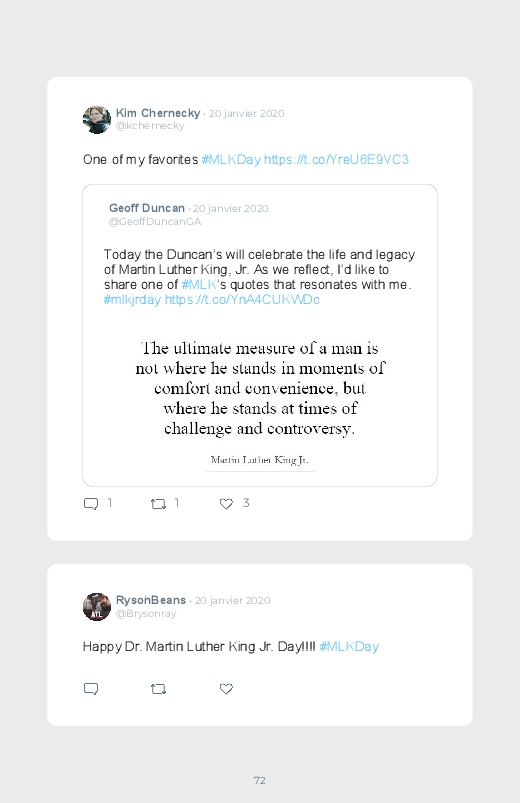Open #MLKDay hashtag in RysonBeans tweet
Image resolution: width=520 pixels, height=803 pixels.
click(349, 647)
